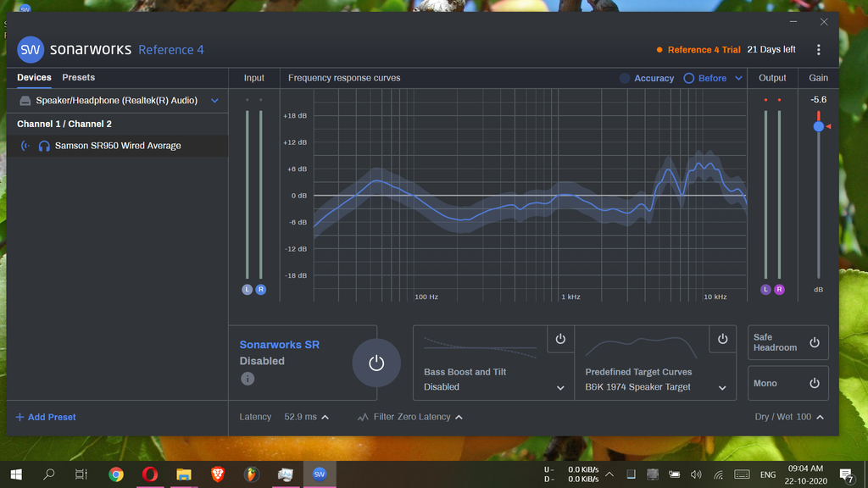Click the speaker device icon in device selector
The height and width of the screenshot is (488, 868).
click(x=25, y=101)
